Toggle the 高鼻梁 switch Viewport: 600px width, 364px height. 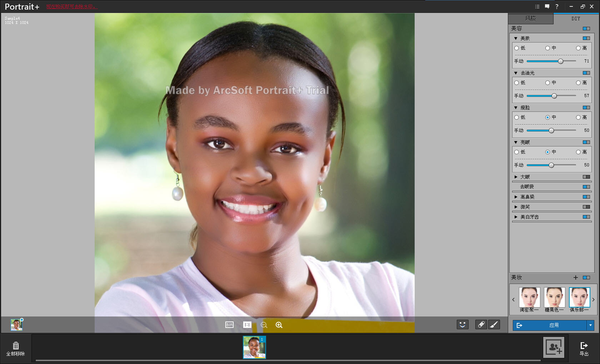tap(586, 197)
